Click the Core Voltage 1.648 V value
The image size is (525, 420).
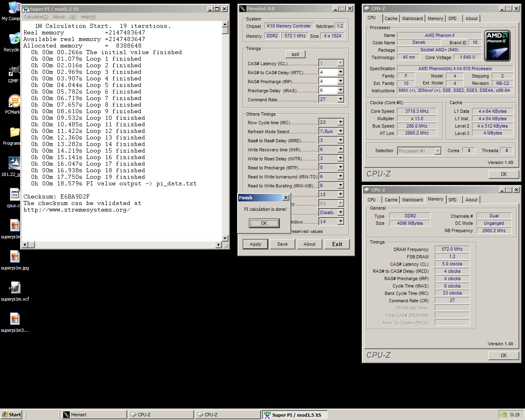coord(468,57)
